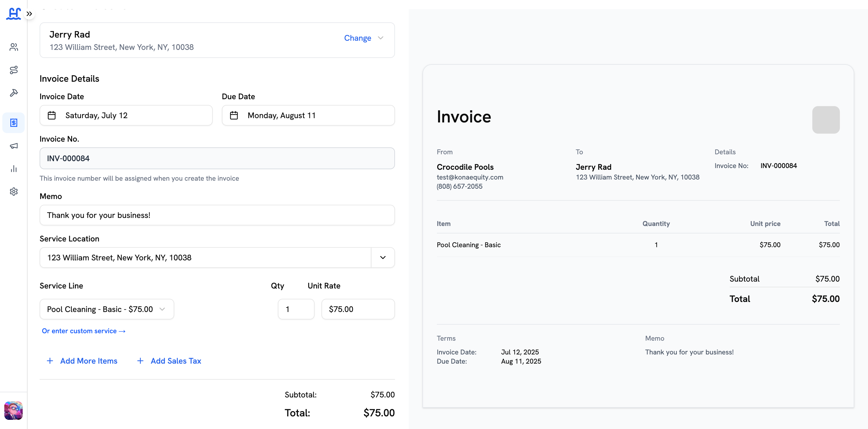The image size is (868, 429).
Task: Open the megaphone marketing icon
Action: pyautogui.click(x=13, y=146)
